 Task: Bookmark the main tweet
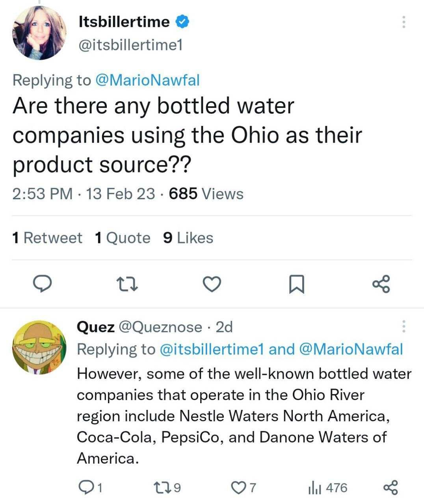(x=296, y=284)
